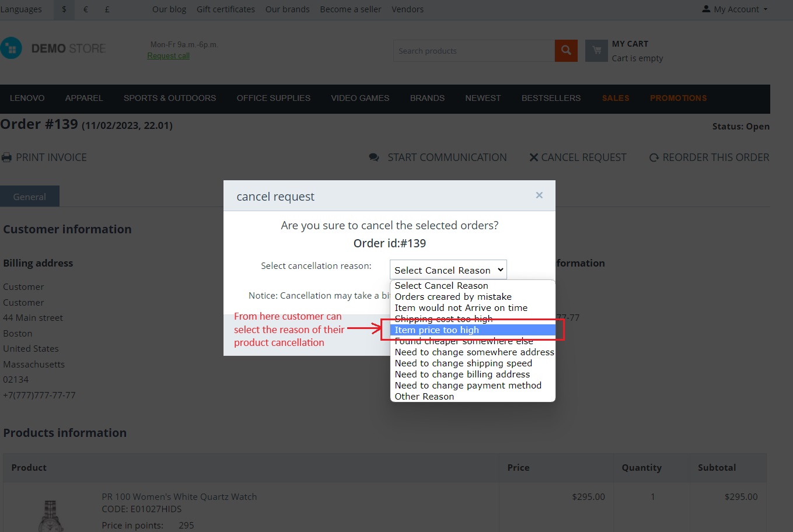Viewport: 793px width, 532px height.
Task: Open the PR 100 Women's White Quartz Watch product
Action: (x=179, y=497)
